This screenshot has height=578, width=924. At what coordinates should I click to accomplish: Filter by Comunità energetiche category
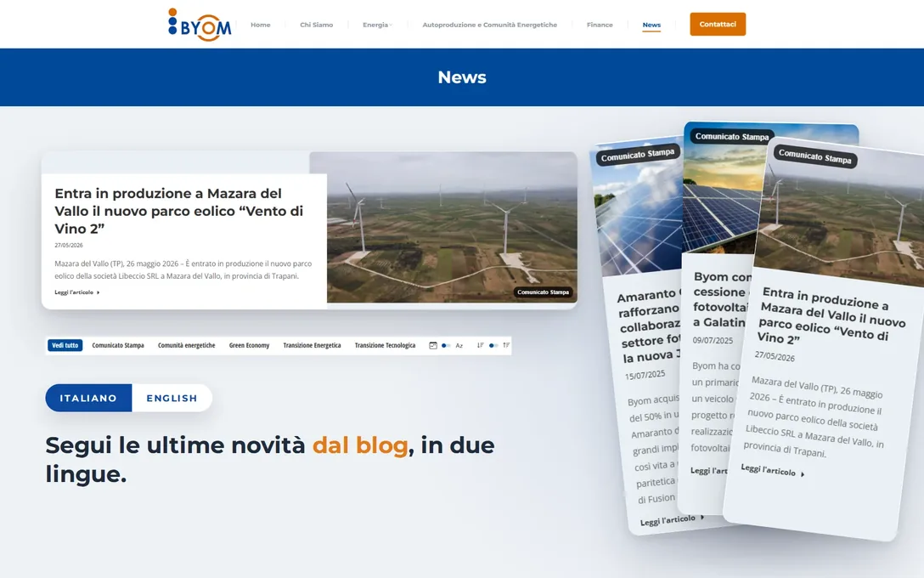pos(186,345)
